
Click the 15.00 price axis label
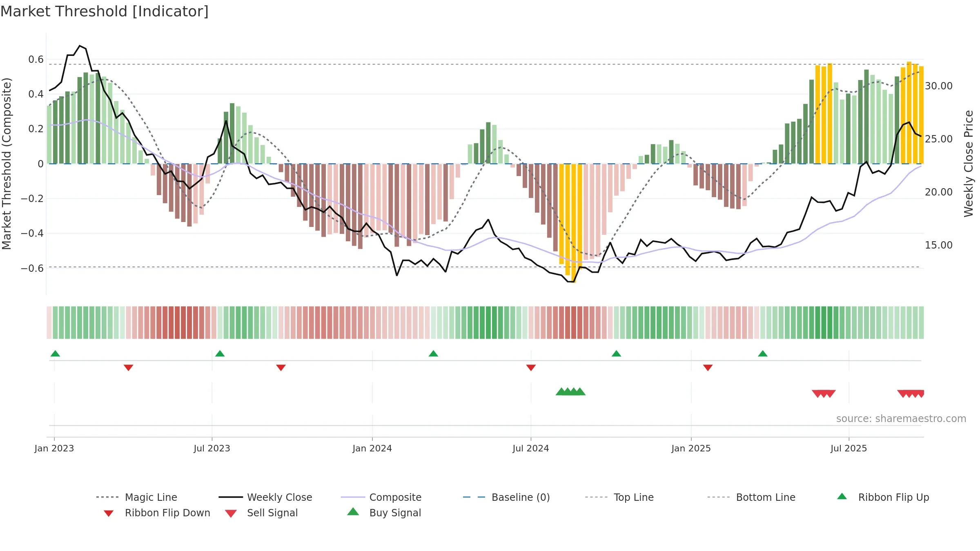point(939,245)
